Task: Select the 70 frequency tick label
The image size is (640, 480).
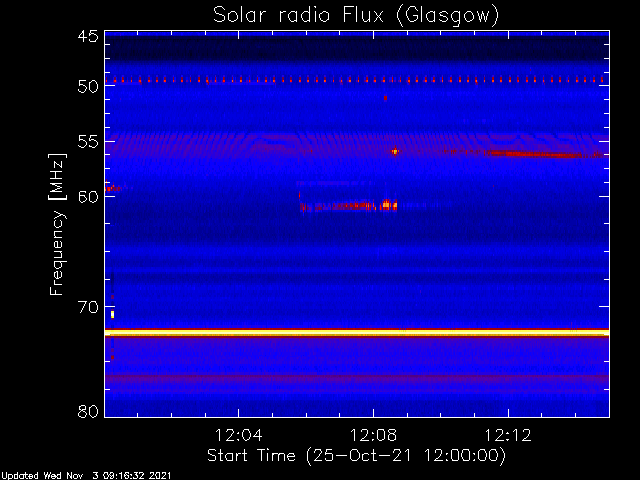Action: tap(88, 307)
